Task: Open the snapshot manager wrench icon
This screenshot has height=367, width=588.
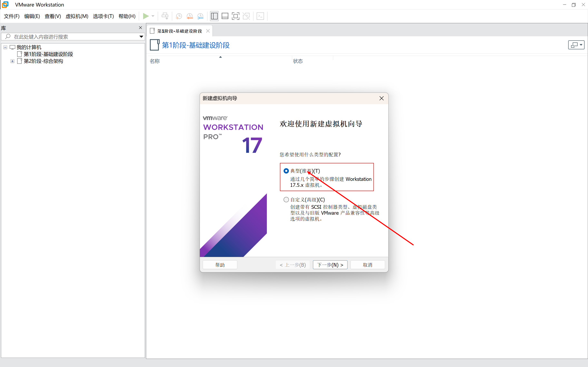Action: (x=200, y=16)
